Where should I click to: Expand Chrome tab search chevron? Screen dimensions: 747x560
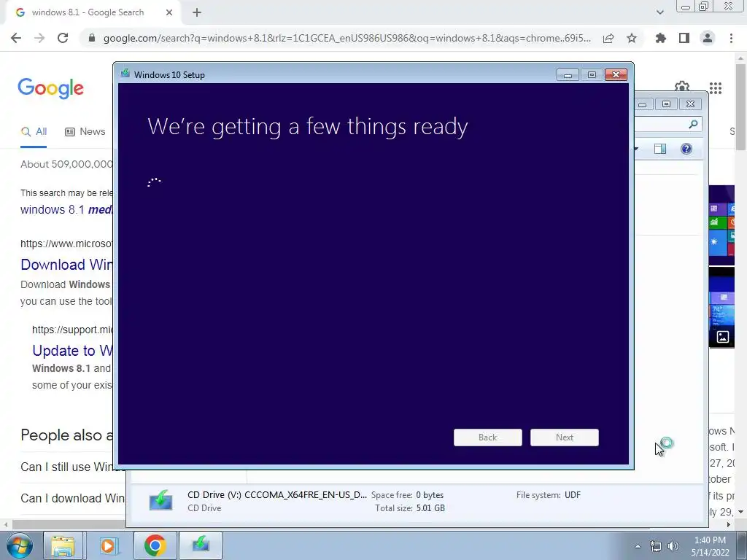[659, 12]
